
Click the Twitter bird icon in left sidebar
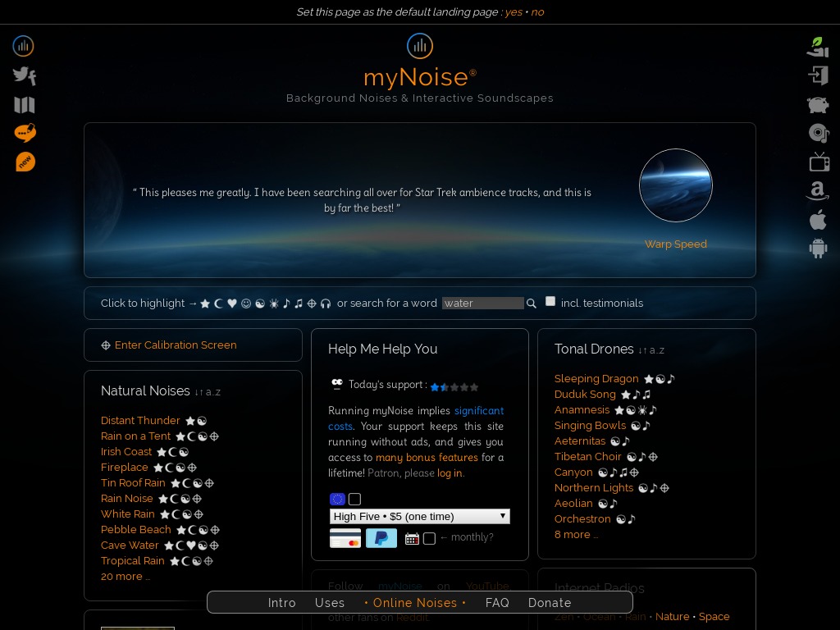click(24, 76)
